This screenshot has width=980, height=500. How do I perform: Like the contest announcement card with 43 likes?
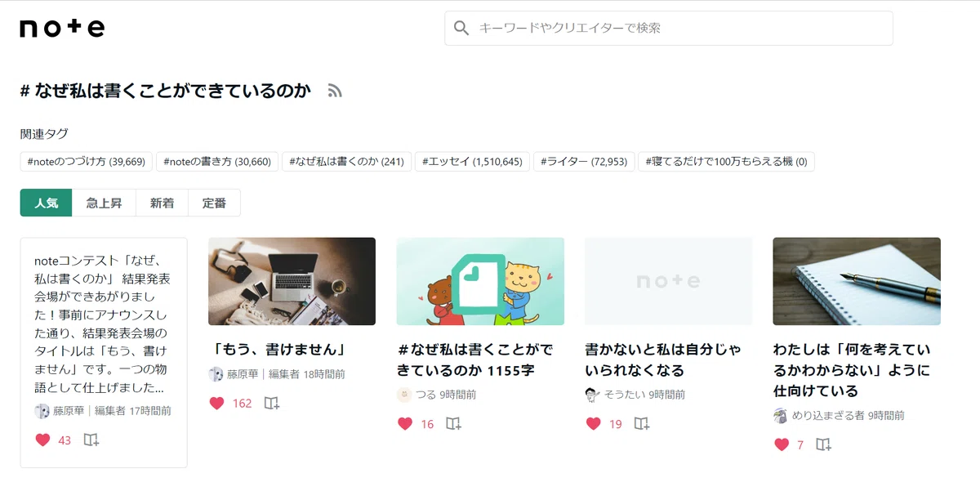tap(42, 440)
